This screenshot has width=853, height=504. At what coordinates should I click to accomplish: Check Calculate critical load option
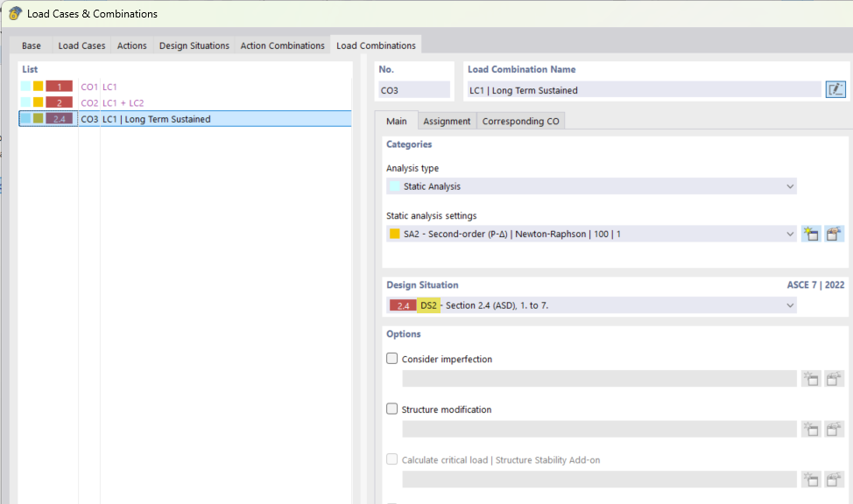[392, 459]
